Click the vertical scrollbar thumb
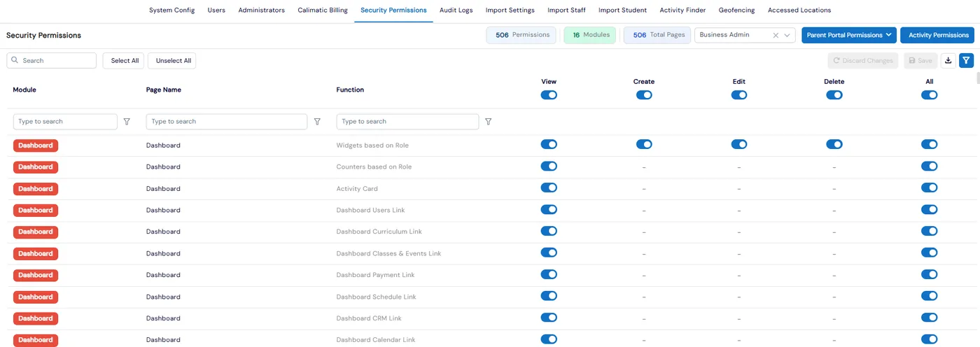This screenshot has width=980, height=347. point(978,78)
